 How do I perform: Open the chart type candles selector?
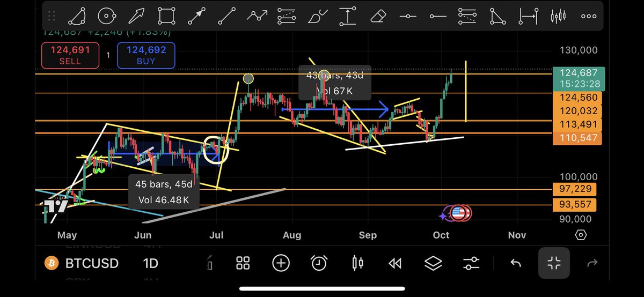pos(357,263)
